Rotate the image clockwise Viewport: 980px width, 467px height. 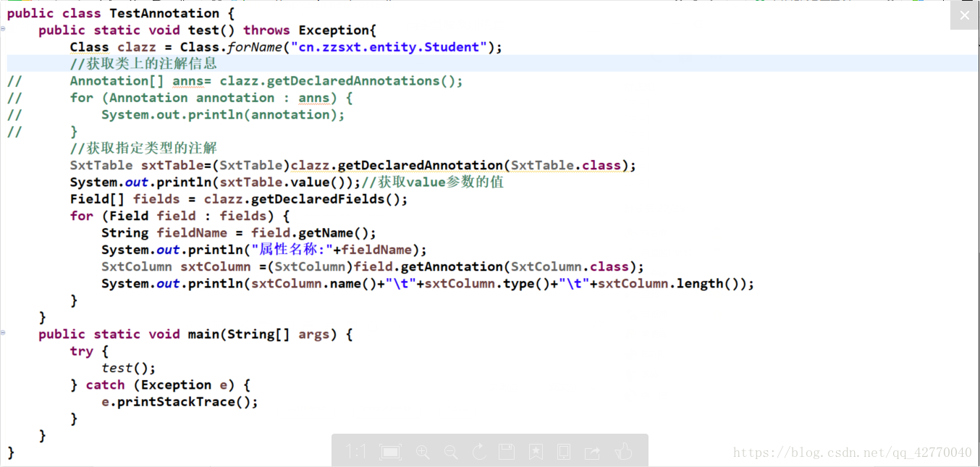[x=478, y=453]
